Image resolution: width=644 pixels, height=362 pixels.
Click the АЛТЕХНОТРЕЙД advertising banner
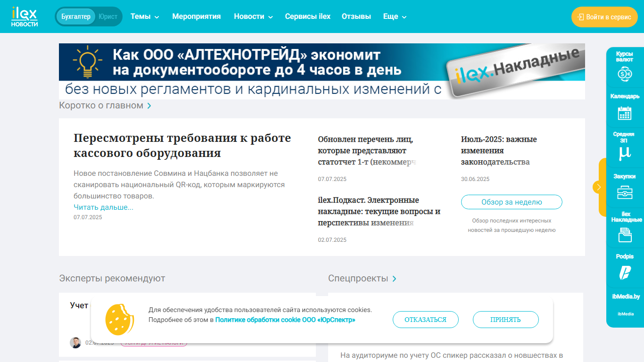tap(322, 71)
